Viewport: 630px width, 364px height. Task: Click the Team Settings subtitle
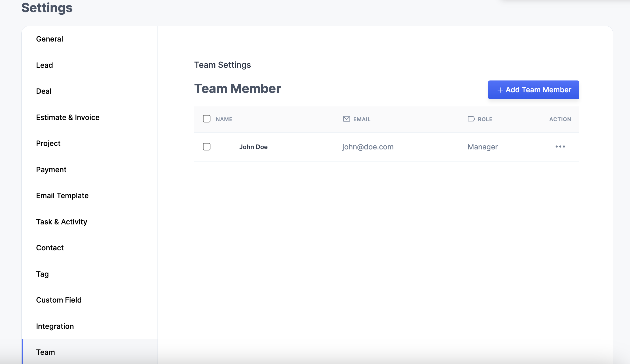coord(222,65)
